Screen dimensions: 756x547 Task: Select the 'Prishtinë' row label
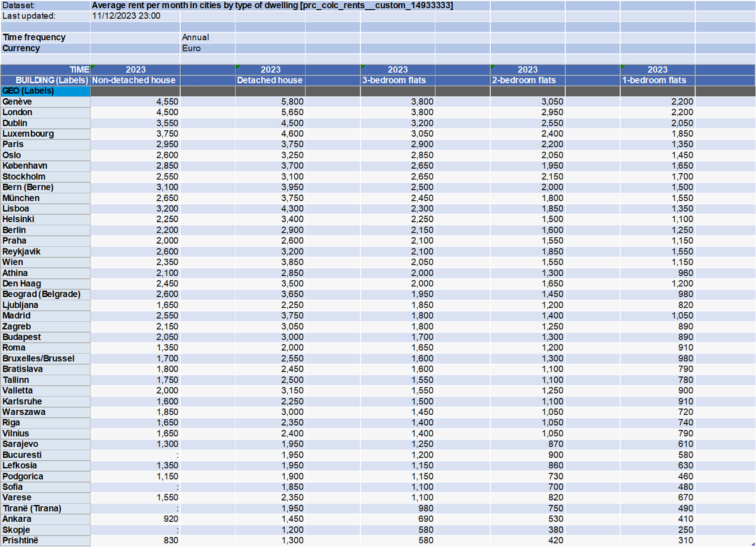pos(45,540)
